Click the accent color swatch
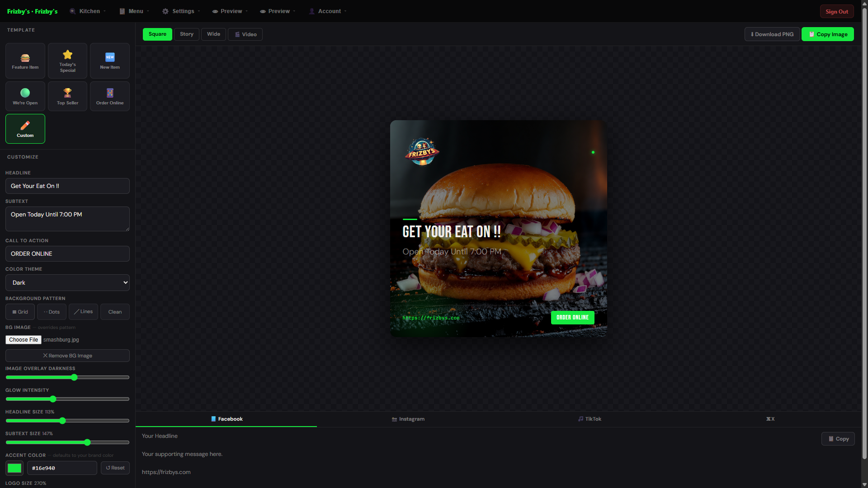Screen dimensions: 868x488 tap(14, 468)
